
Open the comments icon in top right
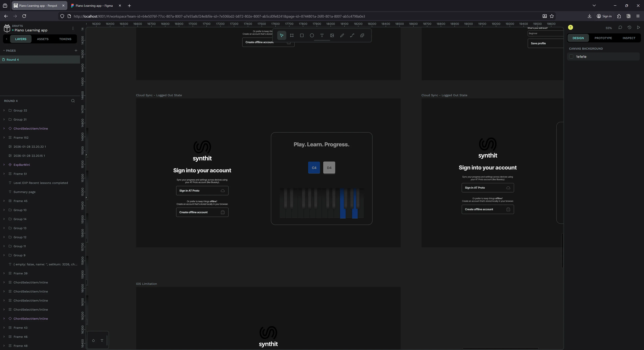[620, 27]
